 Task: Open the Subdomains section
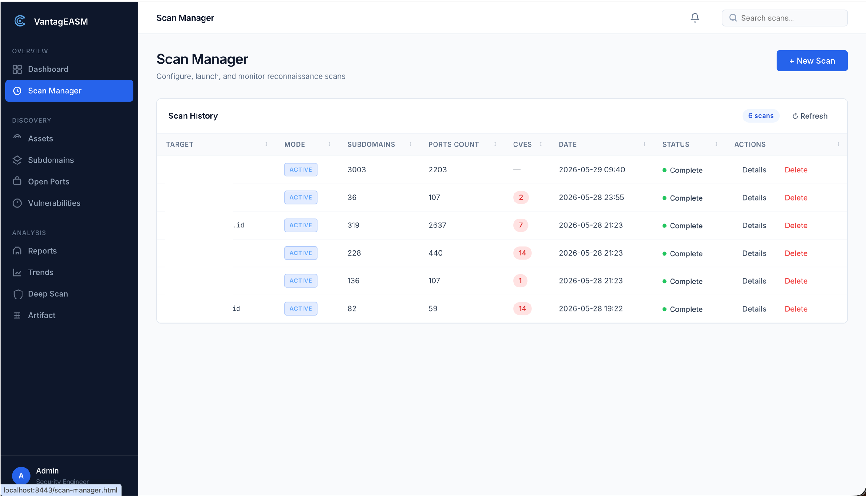click(x=69, y=160)
